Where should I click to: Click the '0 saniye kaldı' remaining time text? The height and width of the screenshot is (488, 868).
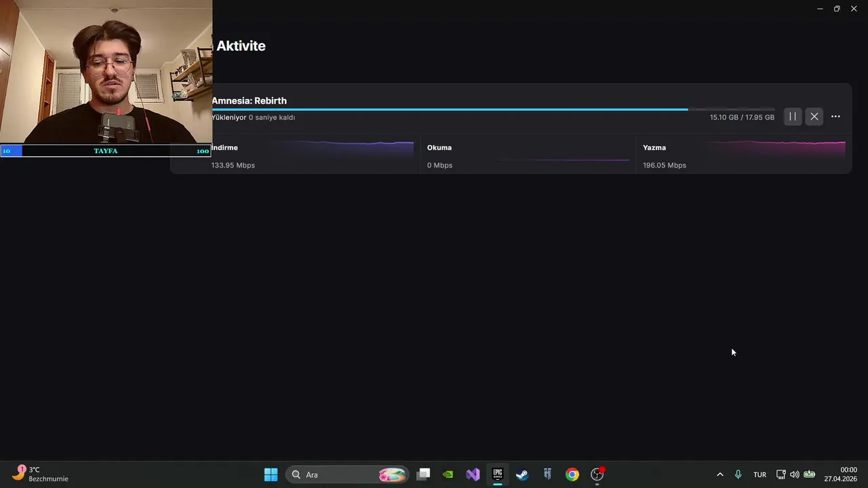click(272, 117)
